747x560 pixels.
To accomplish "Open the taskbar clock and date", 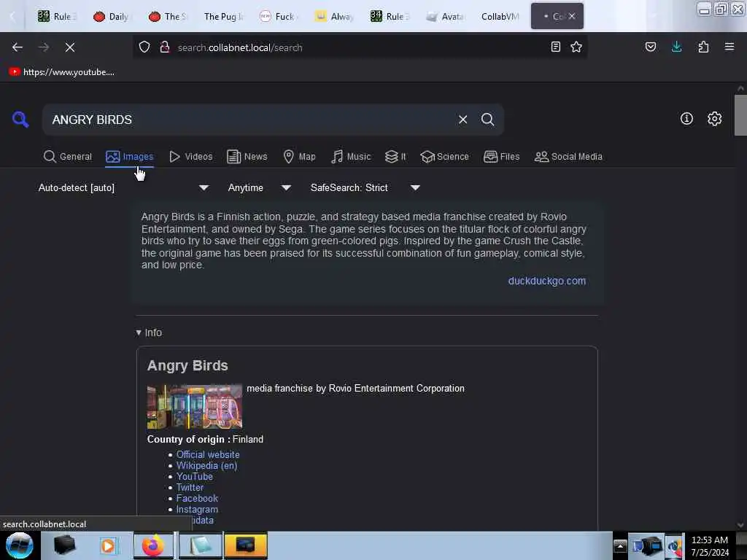I will tap(710, 546).
